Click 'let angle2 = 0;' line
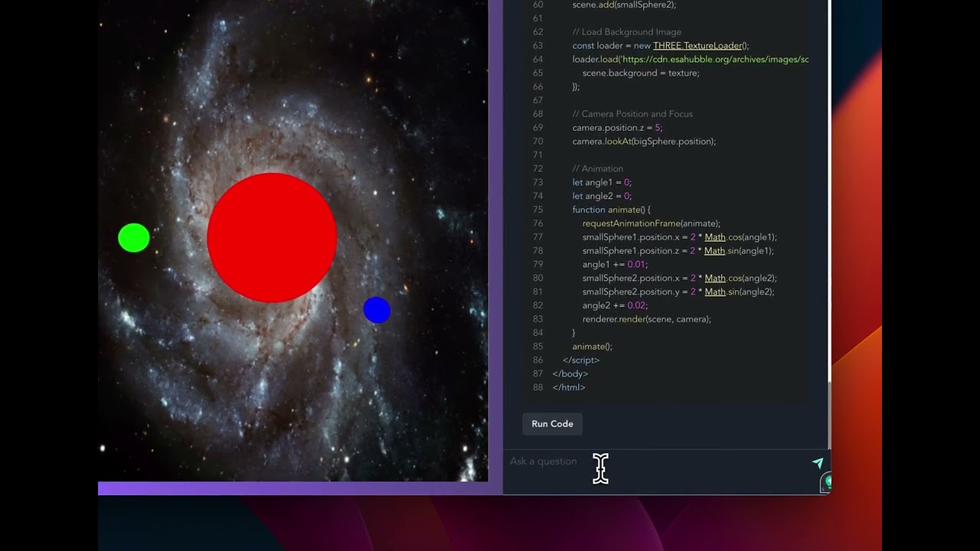Screen dimensions: 980x551 tap(602, 196)
